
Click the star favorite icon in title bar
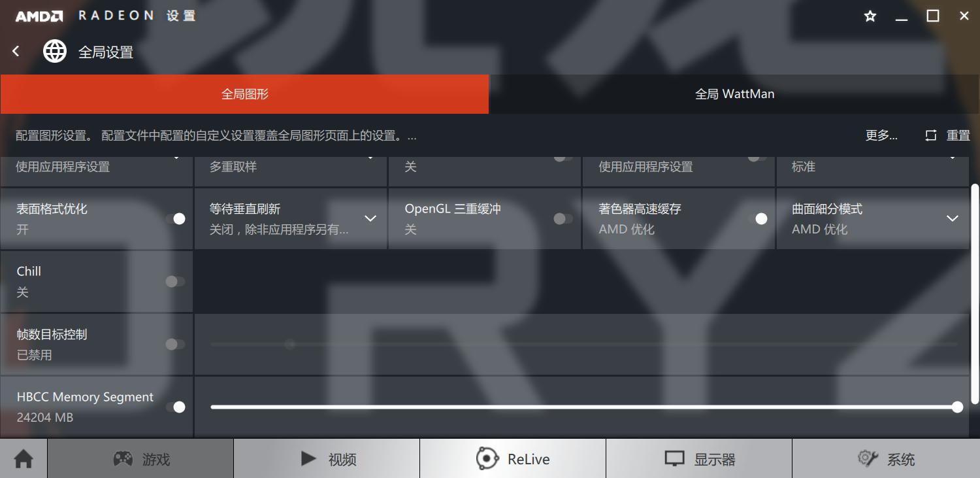(870, 15)
